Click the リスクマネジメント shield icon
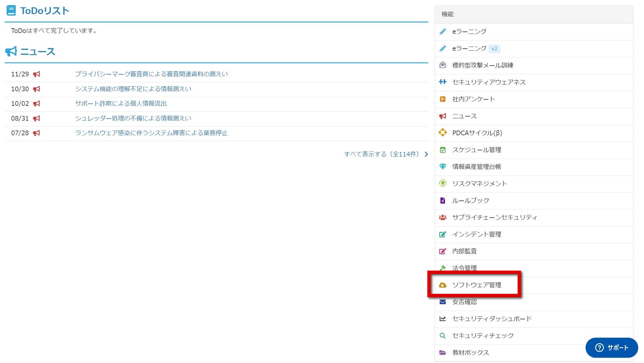Viewport: 644px width, 363px height. coord(443,183)
